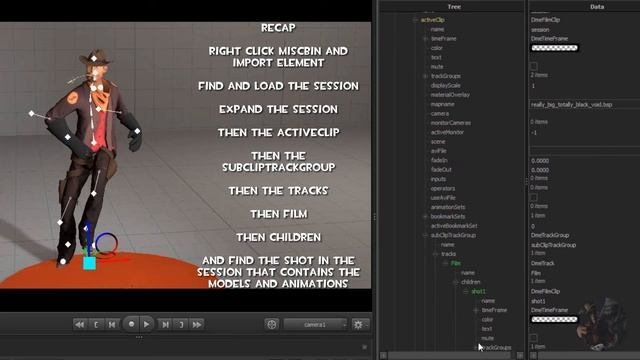The width and height of the screenshot is (640, 360).
Task: Click the cyan manipulator cube in the viewport
Action: (x=89, y=263)
